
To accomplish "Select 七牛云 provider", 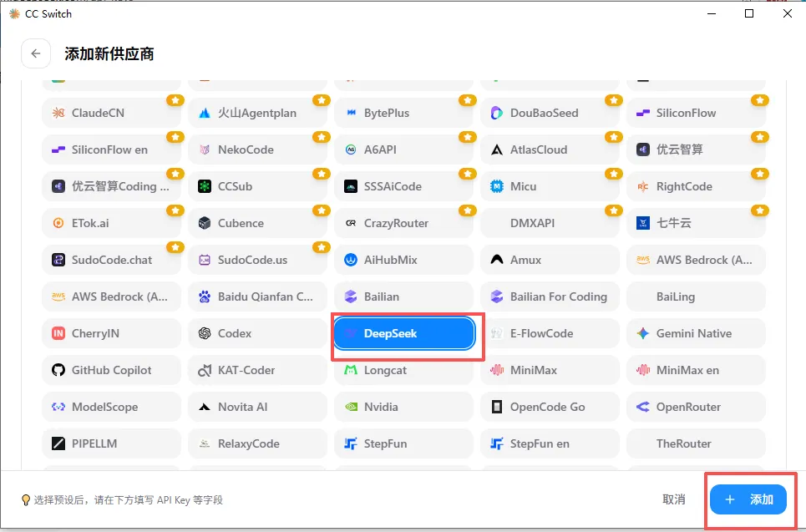I will (x=696, y=223).
